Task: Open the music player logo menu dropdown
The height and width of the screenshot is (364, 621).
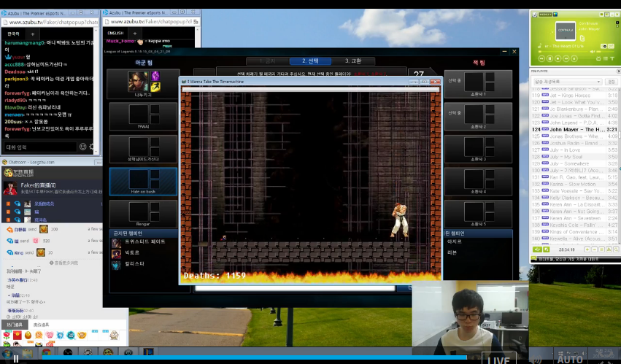Action: (x=545, y=15)
